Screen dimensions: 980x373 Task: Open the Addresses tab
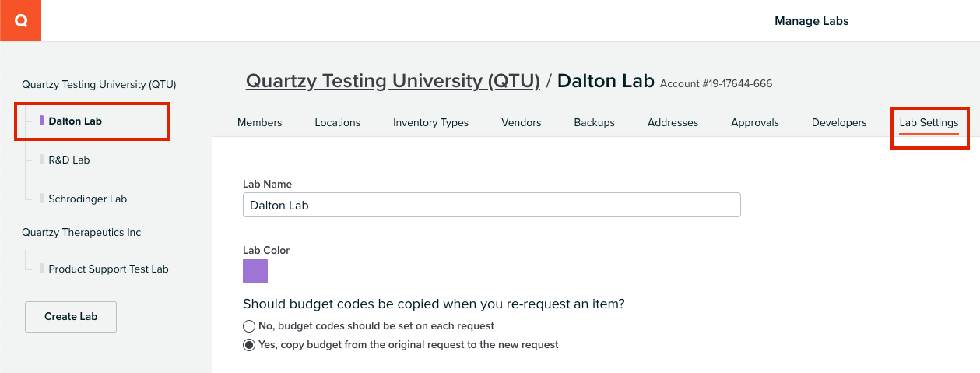pyautogui.click(x=673, y=122)
